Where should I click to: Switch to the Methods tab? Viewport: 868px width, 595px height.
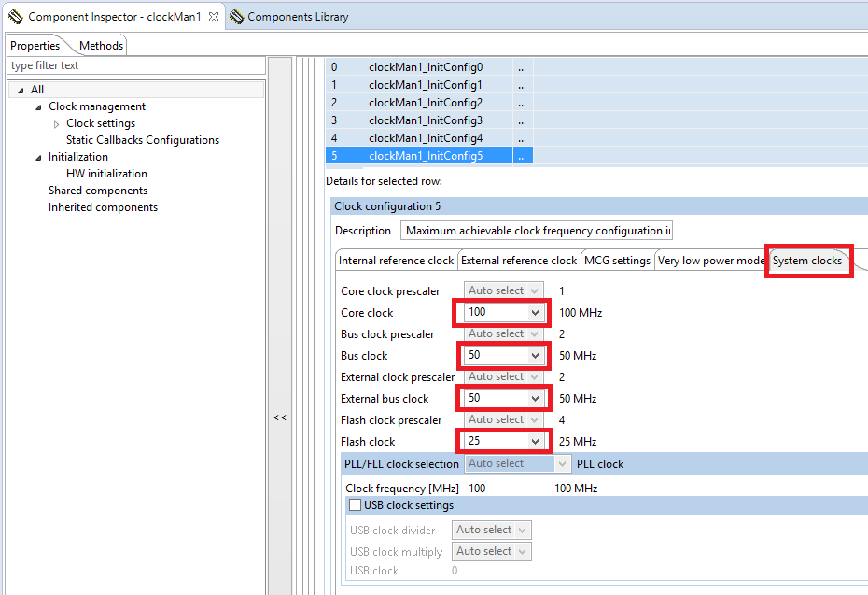tap(101, 46)
